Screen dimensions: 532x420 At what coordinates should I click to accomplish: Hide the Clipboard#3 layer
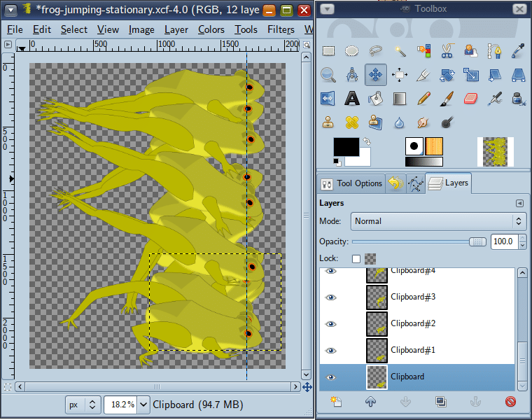[331, 297]
